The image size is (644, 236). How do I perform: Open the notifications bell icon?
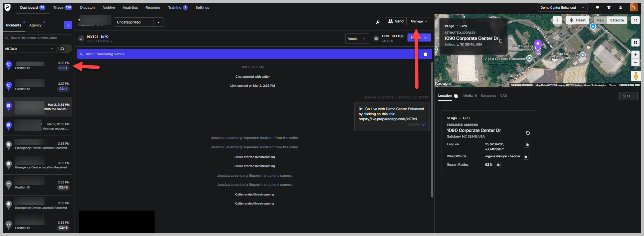597,7
